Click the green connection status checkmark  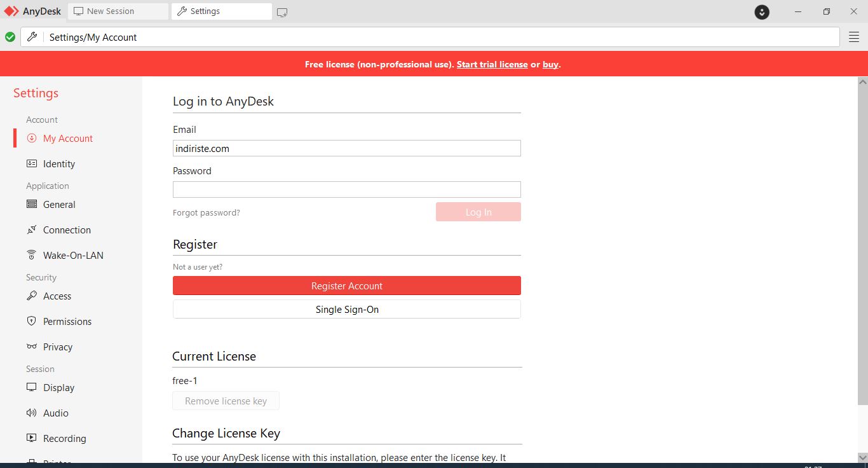pos(10,37)
